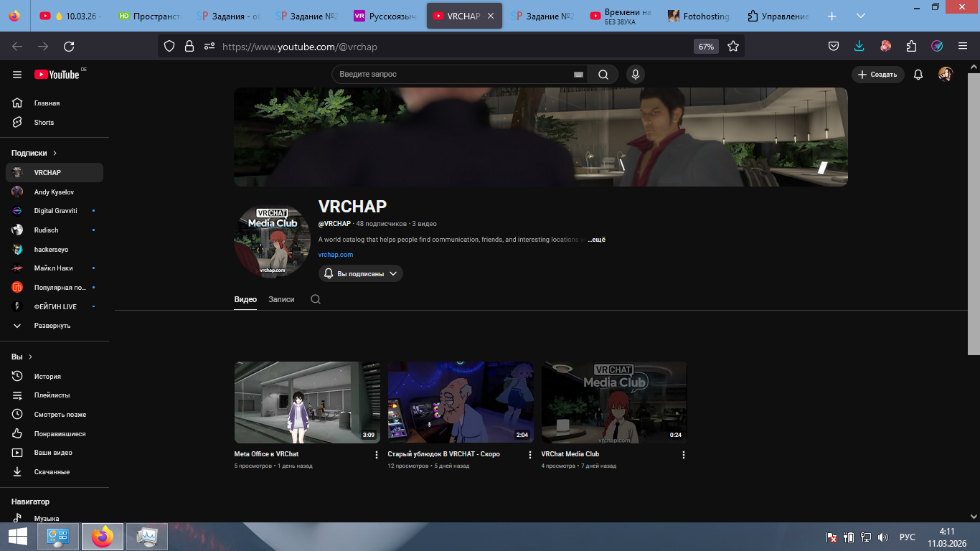Image resolution: width=980 pixels, height=551 pixels.
Task: Play the Meta Office в VRChat thumbnail
Action: (307, 402)
